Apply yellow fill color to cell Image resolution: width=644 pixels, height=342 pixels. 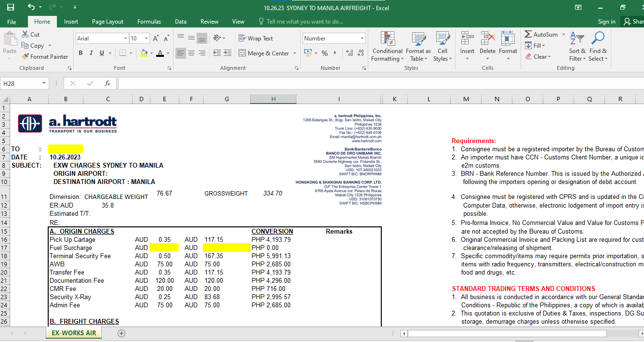[144, 53]
